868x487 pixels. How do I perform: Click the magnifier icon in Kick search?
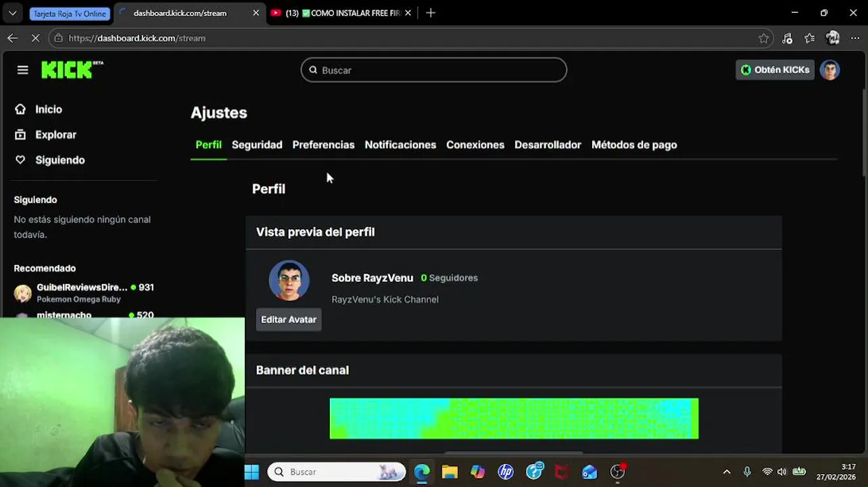pos(313,70)
